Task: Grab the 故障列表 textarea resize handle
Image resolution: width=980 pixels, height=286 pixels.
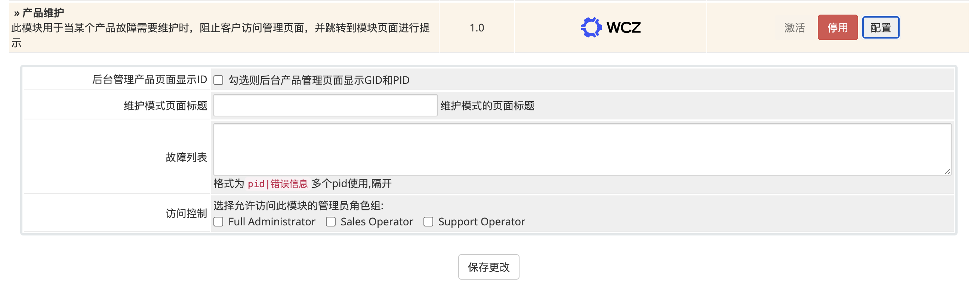Action: (947, 172)
